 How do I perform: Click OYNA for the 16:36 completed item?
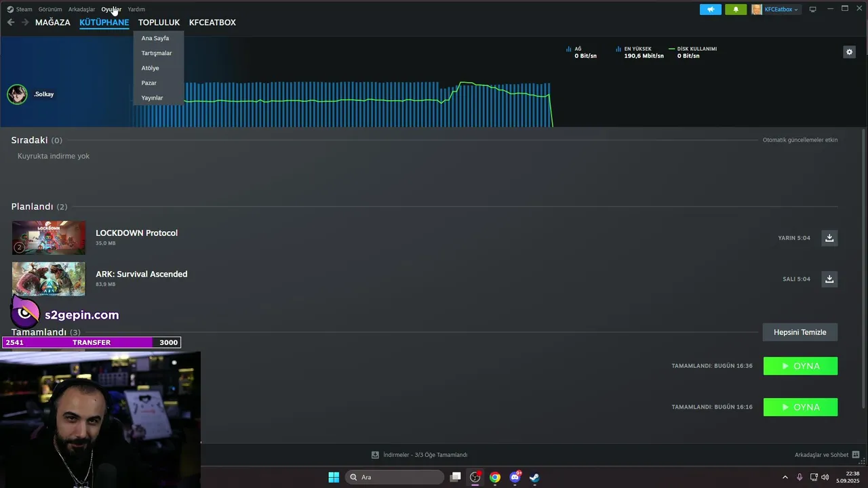pyautogui.click(x=800, y=366)
